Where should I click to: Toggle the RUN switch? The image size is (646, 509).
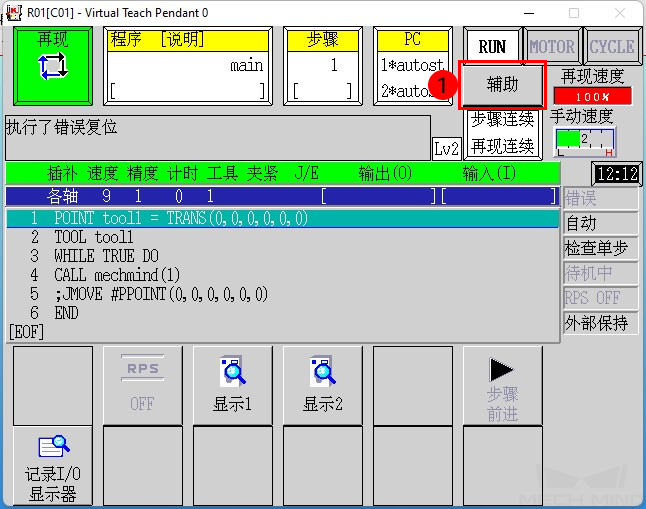point(492,47)
